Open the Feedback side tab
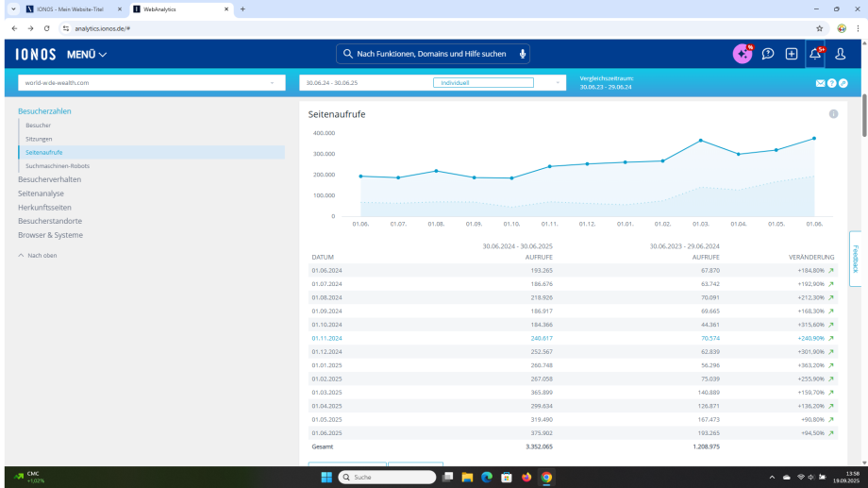The image size is (868, 488). pyautogui.click(x=856, y=259)
